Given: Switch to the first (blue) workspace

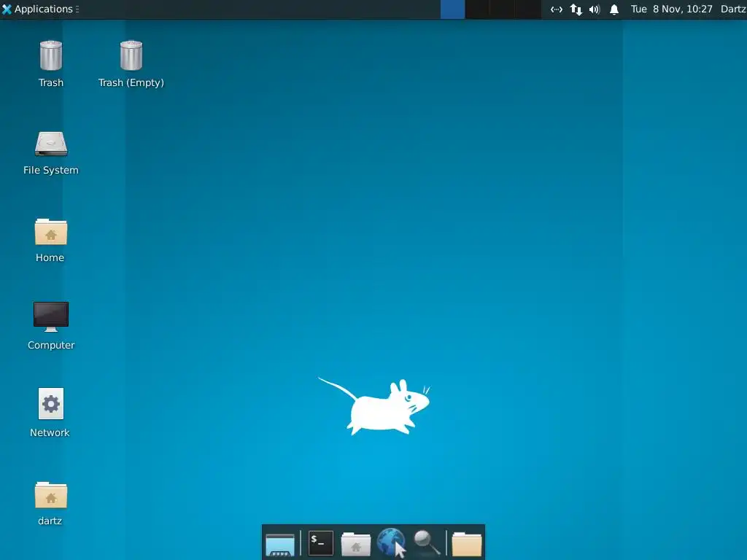Looking at the screenshot, I should 452,9.
